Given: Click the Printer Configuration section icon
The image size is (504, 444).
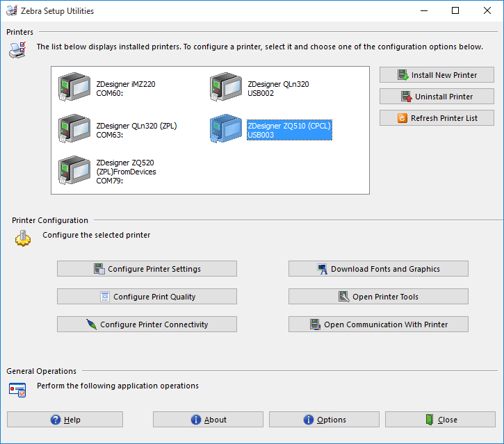Looking at the screenshot, I should [x=23, y=238].
